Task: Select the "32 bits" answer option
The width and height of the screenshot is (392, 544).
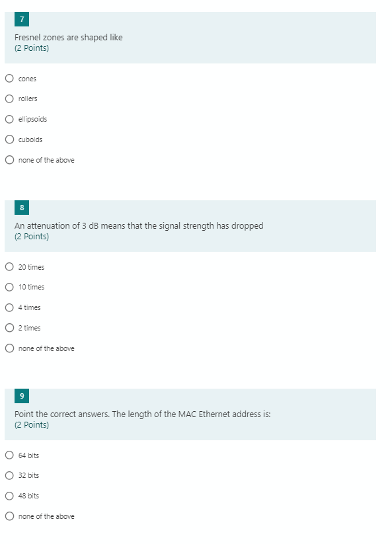Action: pyautogui.click(x=9, y=475)
